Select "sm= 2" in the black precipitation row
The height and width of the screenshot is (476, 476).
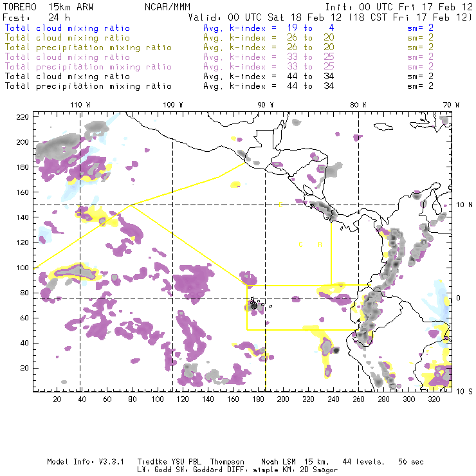tap(421, 86)
